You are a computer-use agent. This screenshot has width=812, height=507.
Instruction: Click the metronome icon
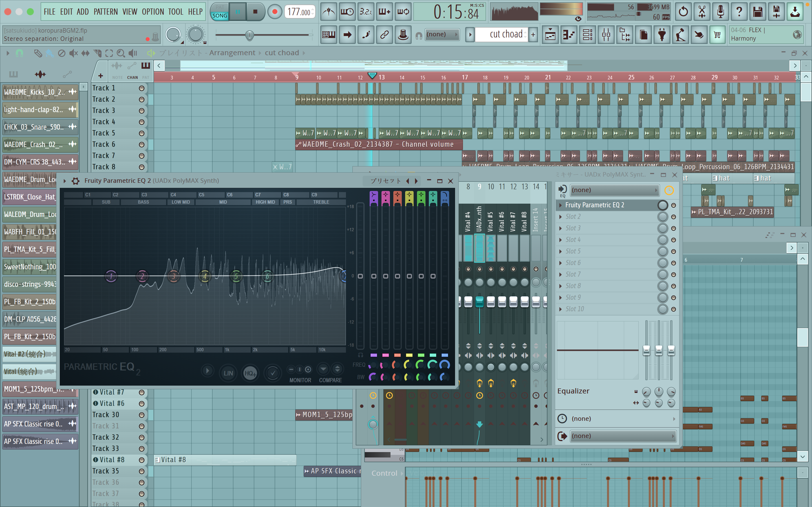tap(328, 12)
